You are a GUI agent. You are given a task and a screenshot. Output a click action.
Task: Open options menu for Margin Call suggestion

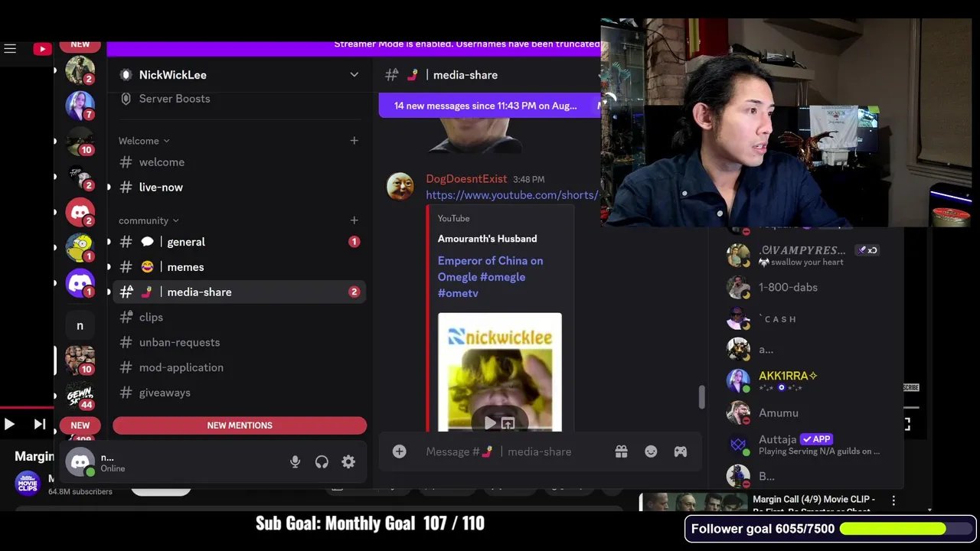(x=893, y=500)
